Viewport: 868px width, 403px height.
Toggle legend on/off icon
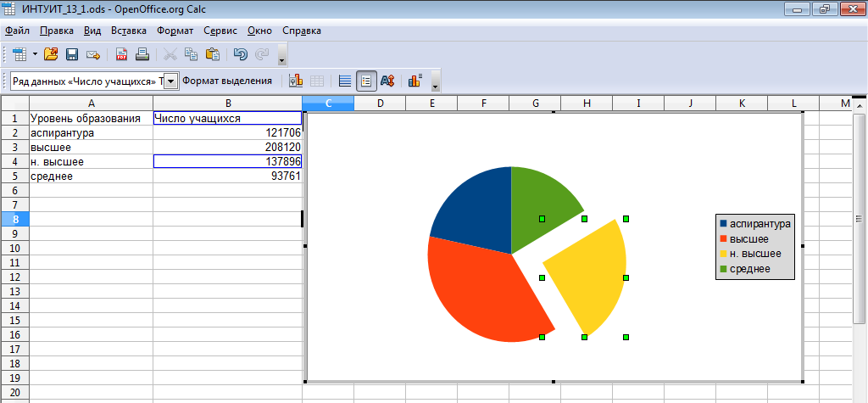point(366,81)
